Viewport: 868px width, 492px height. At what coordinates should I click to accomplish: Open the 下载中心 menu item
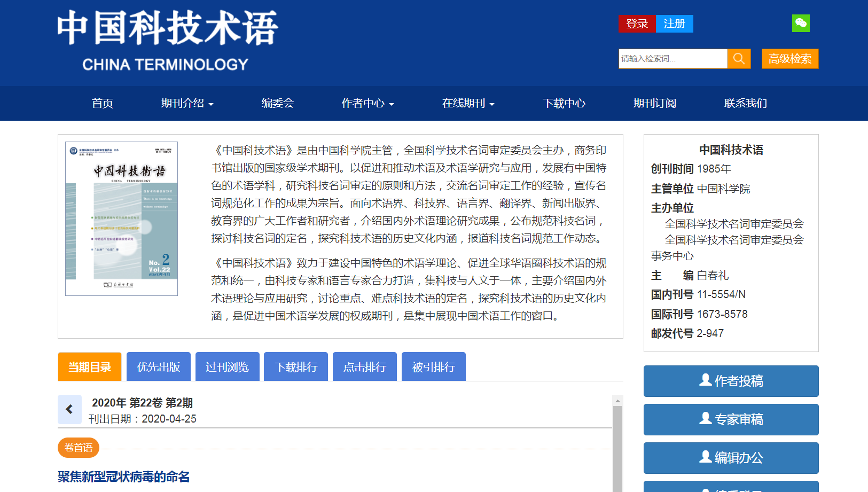564,104
